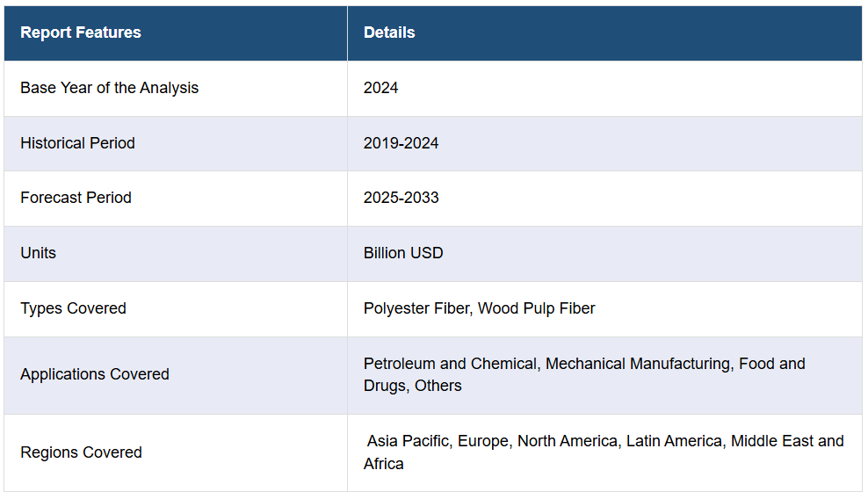Screen dimensions: 868x492
Task: Click the word Africa in the regions cell
Action: coord(384,464)
